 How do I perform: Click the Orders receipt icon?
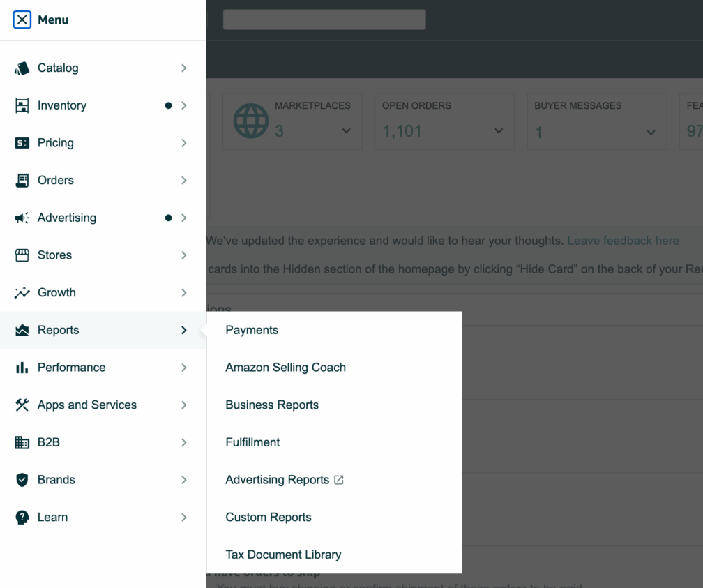22,181
